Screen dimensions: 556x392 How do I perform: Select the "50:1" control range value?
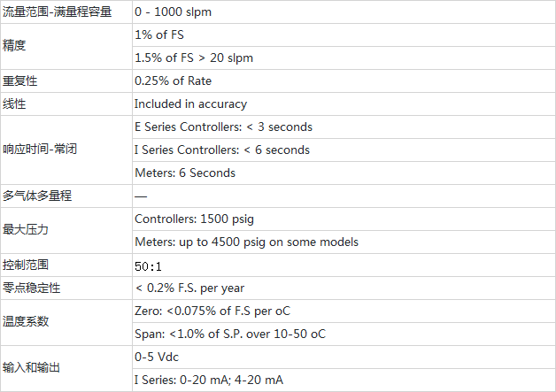[149, 265]
